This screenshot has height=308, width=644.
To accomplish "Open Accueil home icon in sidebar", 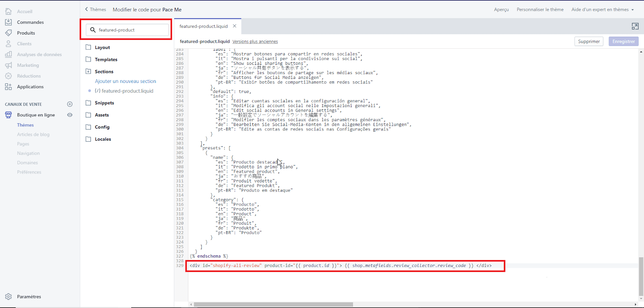I will click(8, 11).
